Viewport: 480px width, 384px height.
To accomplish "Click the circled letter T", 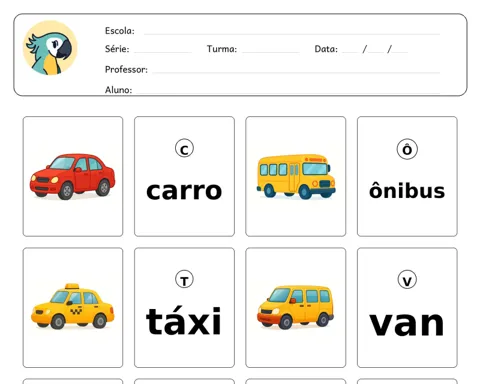I will [184, 279].
